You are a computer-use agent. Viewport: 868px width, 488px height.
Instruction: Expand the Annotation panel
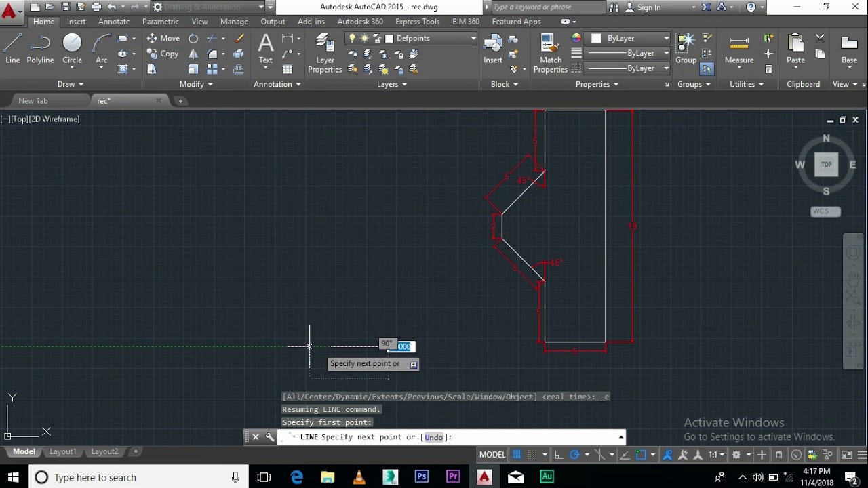pyautogui.click(x=277, y=84)
